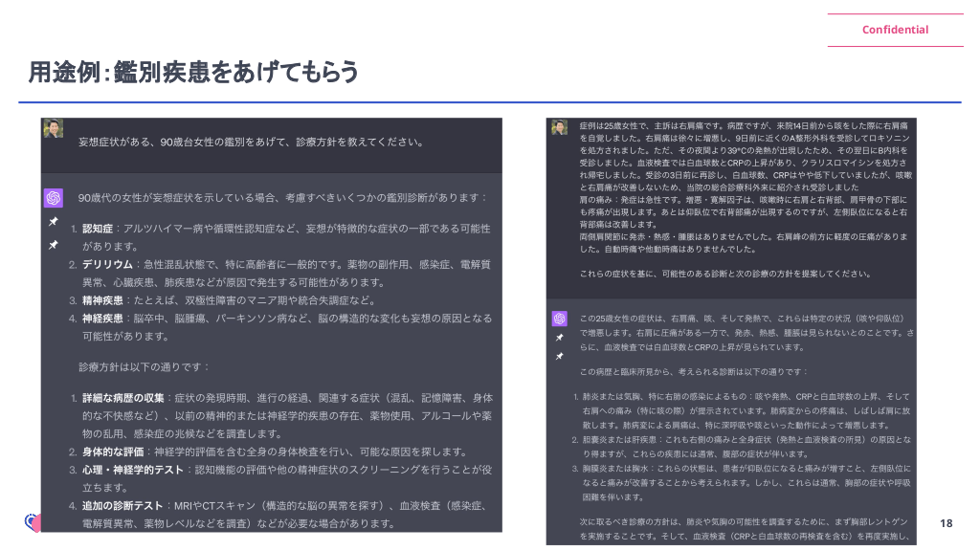
Task: Click the ChatGPT logo in the left chat
Action: click(x=54, y=197)
